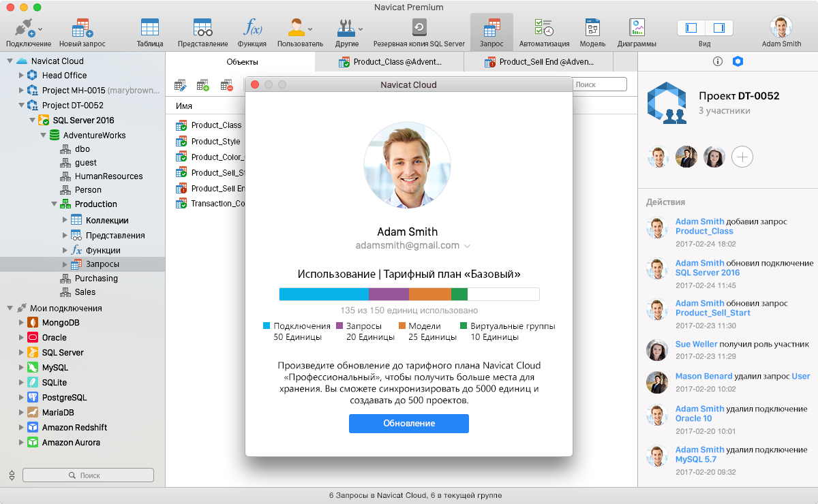Viewport: 818px width, 504px height.
Task: Click Adam Smith profile photo in dialog
Action: 407,166
